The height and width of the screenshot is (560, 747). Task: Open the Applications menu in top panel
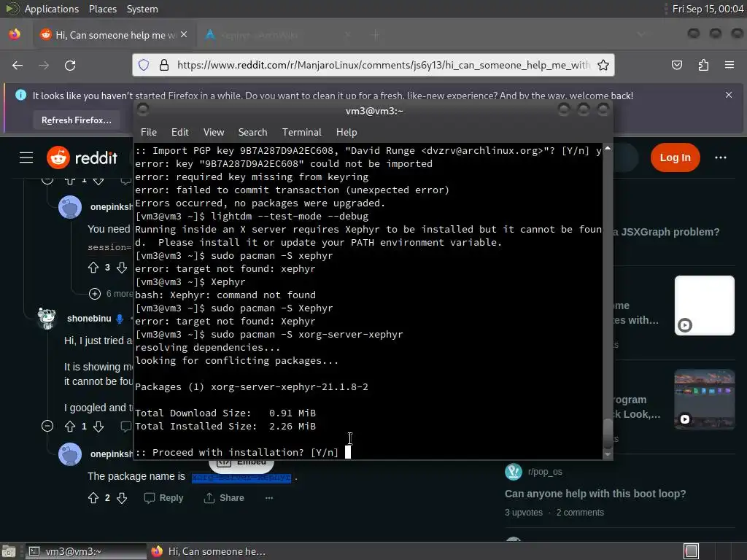point(52,9)
